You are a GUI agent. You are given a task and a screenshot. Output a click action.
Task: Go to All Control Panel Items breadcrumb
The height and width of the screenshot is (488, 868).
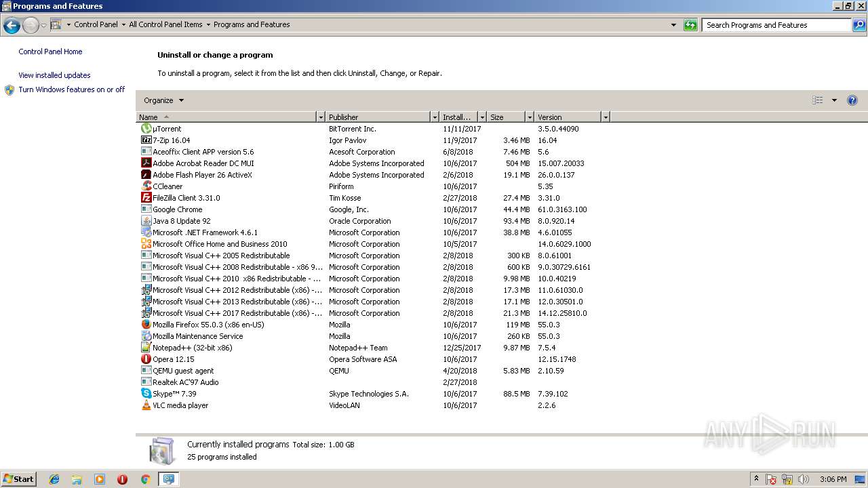[165, 25]
